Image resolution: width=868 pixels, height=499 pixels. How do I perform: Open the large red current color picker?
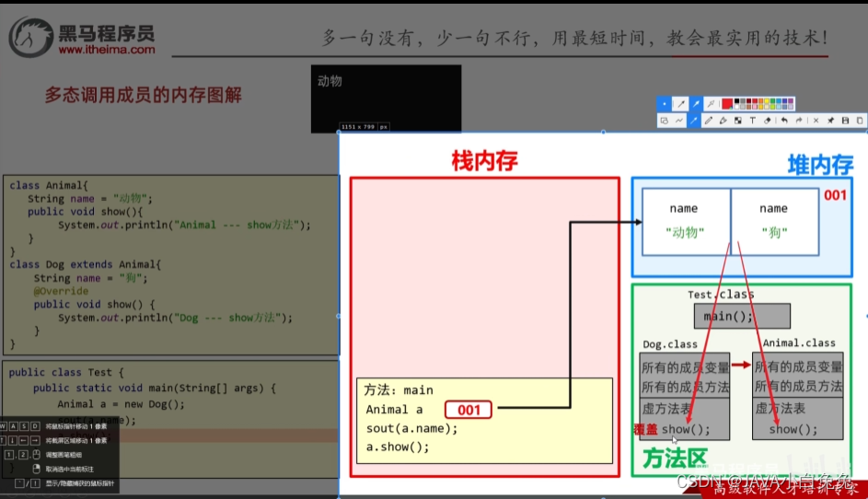727,103
